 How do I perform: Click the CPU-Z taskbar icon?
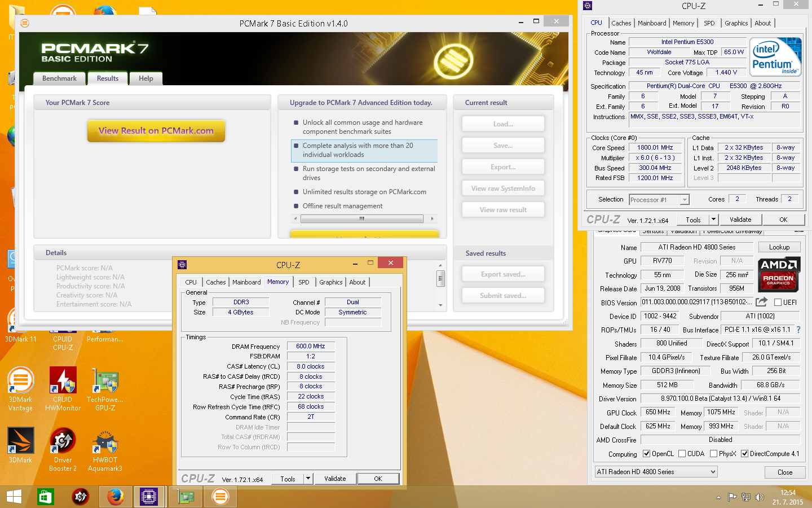click(x=149, y=497)
